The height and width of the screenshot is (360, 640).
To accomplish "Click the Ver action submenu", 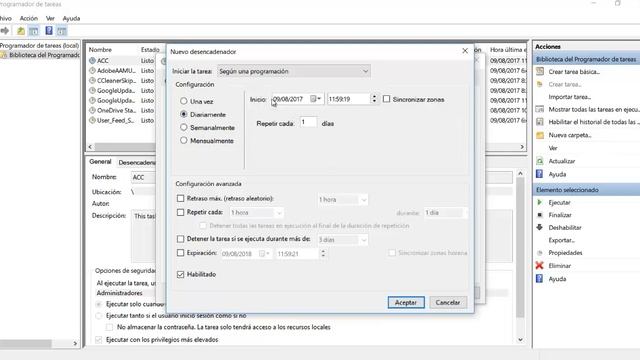I will click(x=553, y=148).
